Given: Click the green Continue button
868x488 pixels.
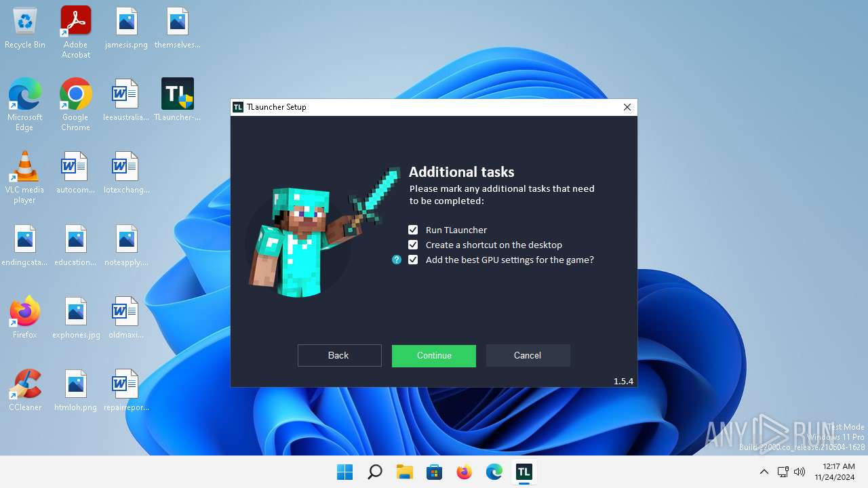Looking at the screenshot, I should coord(434,355).
